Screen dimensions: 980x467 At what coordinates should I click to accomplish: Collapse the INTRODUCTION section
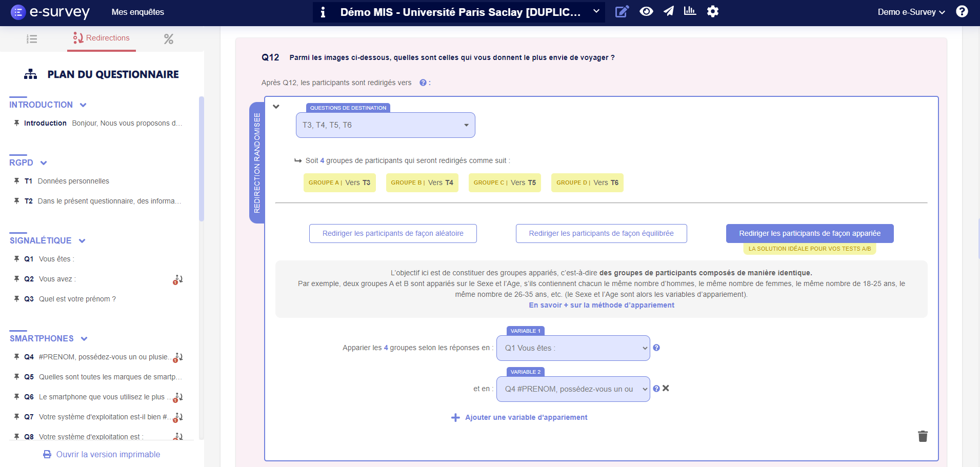point(83,105)
